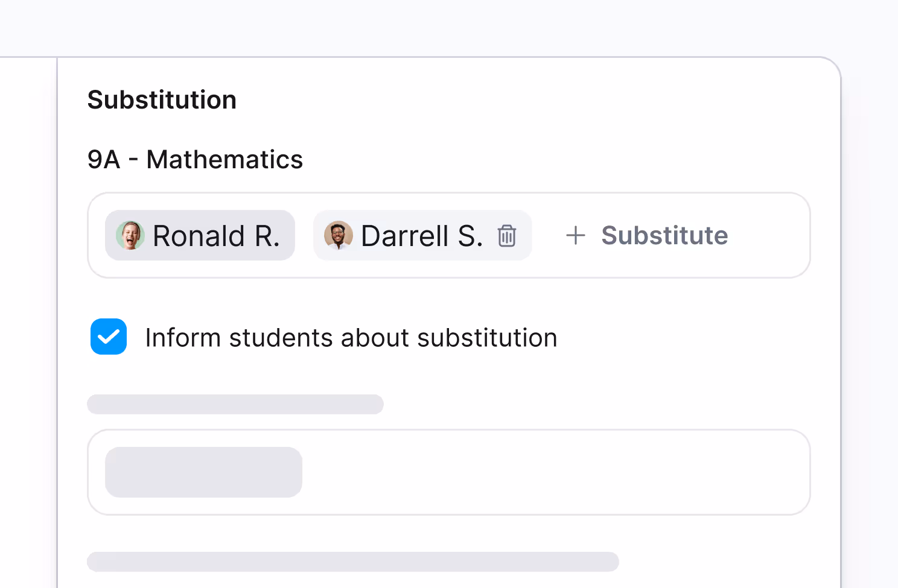Click Darrell S.'s avatar photo
Image resolution: width=898 pixels, height=588 pixels.
coord(339,235)
